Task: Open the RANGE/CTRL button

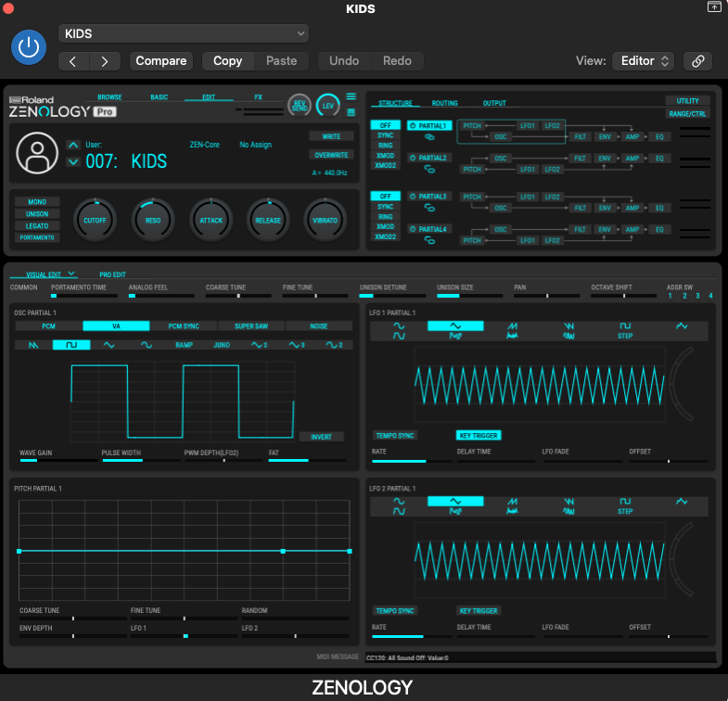Action: pyautogui.click(x=687, y=114)
